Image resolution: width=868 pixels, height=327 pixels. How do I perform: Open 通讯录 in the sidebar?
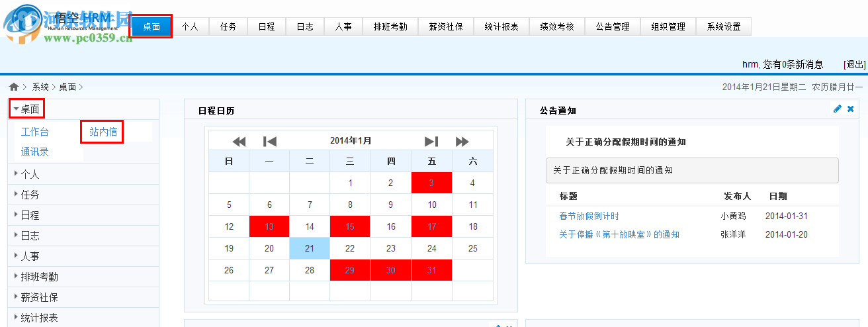pos(35,152)
